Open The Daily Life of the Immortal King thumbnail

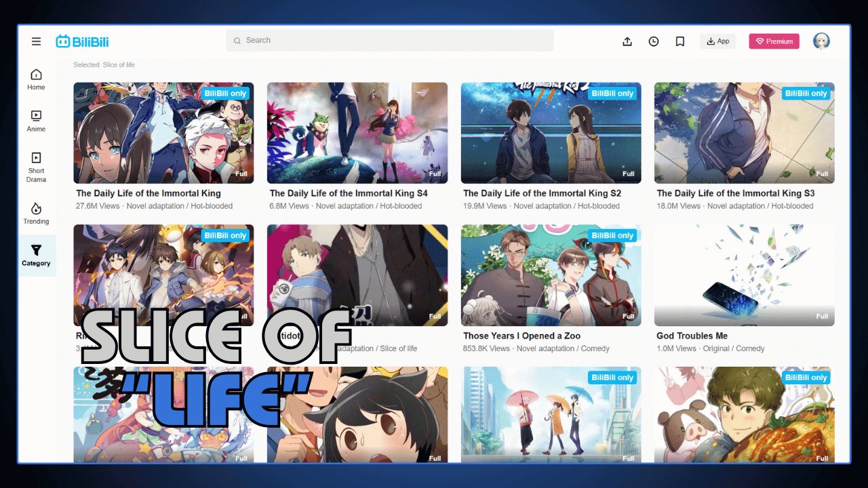click(x=163, y=133)
